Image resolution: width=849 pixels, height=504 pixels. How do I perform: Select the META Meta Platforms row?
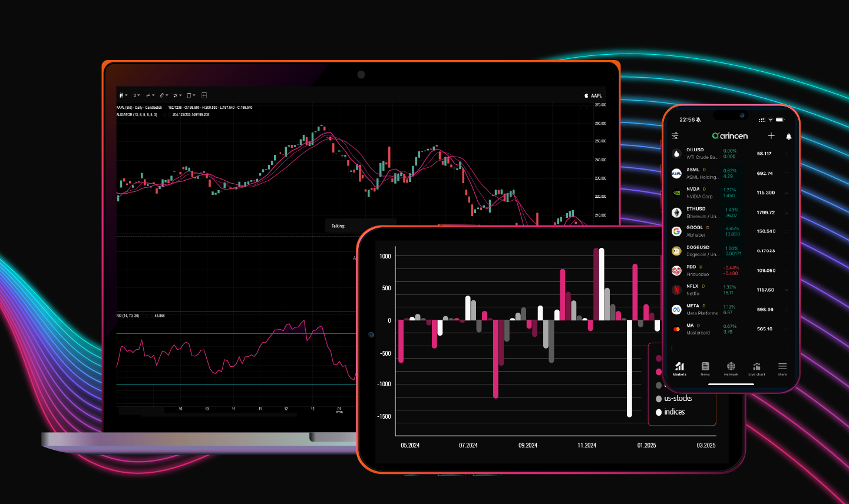[x=731, y=309]
